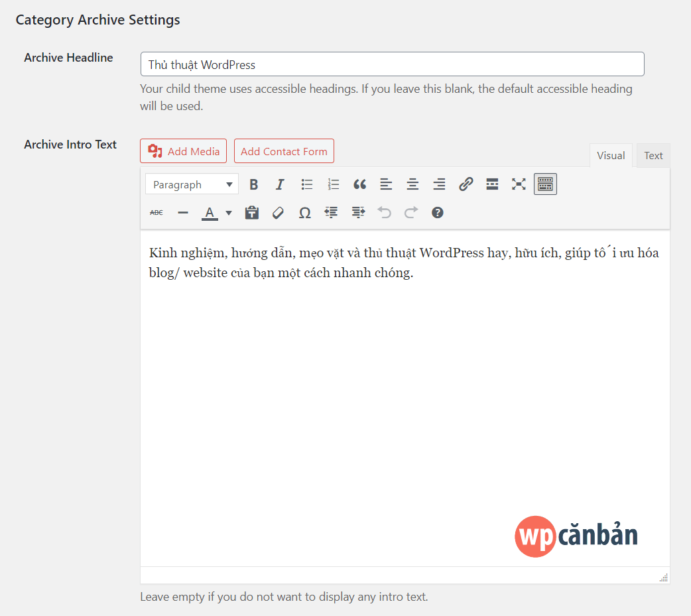Click the editor resize handle corner
This screenshot has width=691, height=616.
(664, 578)
